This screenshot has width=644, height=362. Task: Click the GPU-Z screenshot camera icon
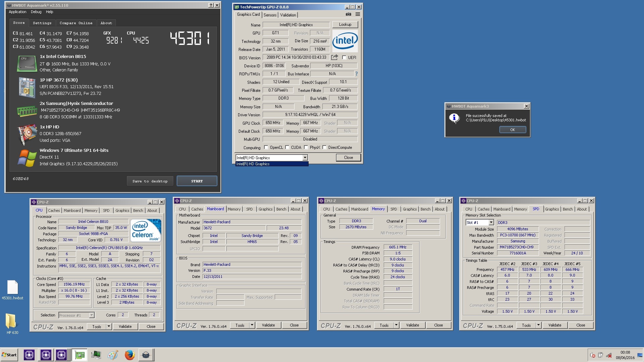coord(348,14)
